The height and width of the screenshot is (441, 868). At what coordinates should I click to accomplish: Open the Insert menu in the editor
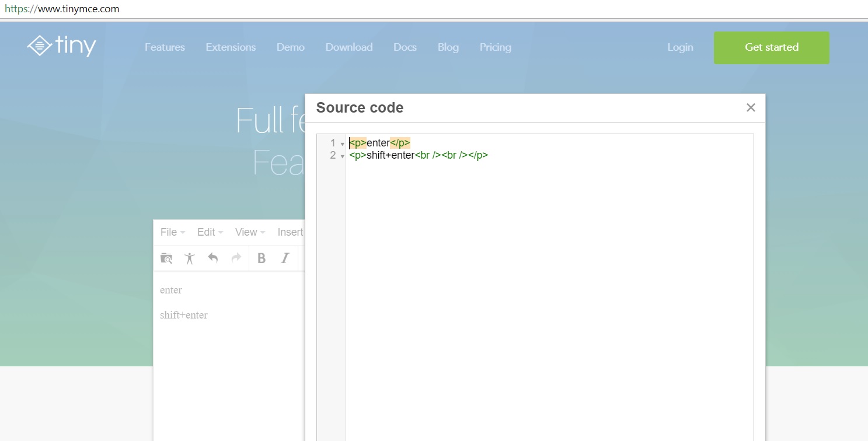click(290, 232)
